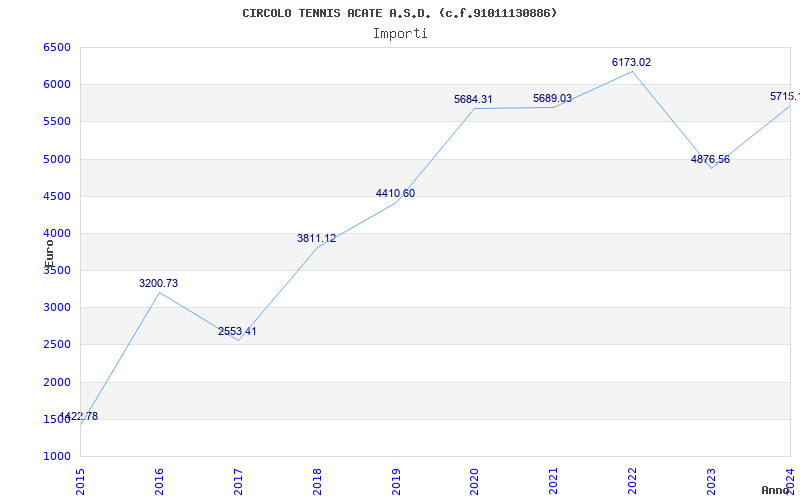Select the 3811.12 data label

(316, 238)
